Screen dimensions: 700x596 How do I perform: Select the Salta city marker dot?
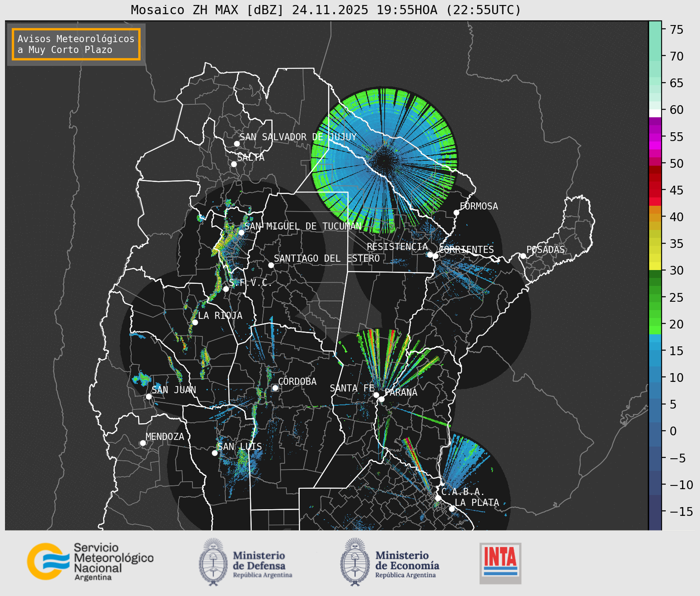point(234,164)
